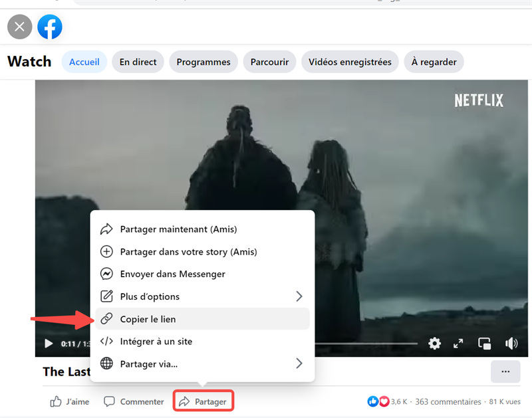The height and width of the screenshot is (418, 532).
Task: Click the J'aime button
Action: pyautogui.click(x=70, y=402)
